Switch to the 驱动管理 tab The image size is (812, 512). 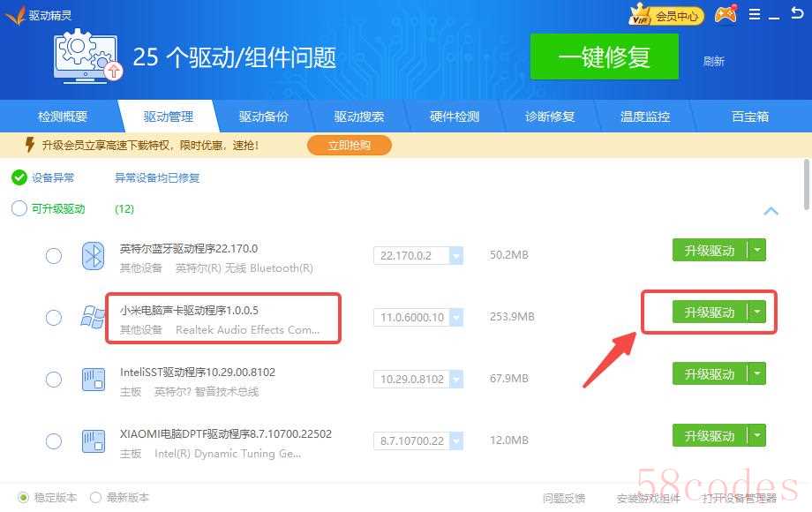click(x=169, y=117)
